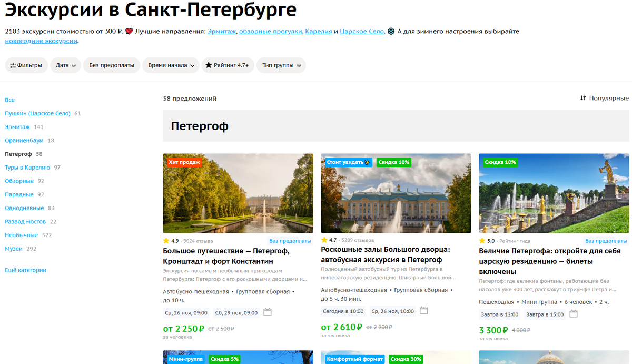Click the Хит продаж badge
The width and height of the screenshot is (632, 364).
[184, 162]
